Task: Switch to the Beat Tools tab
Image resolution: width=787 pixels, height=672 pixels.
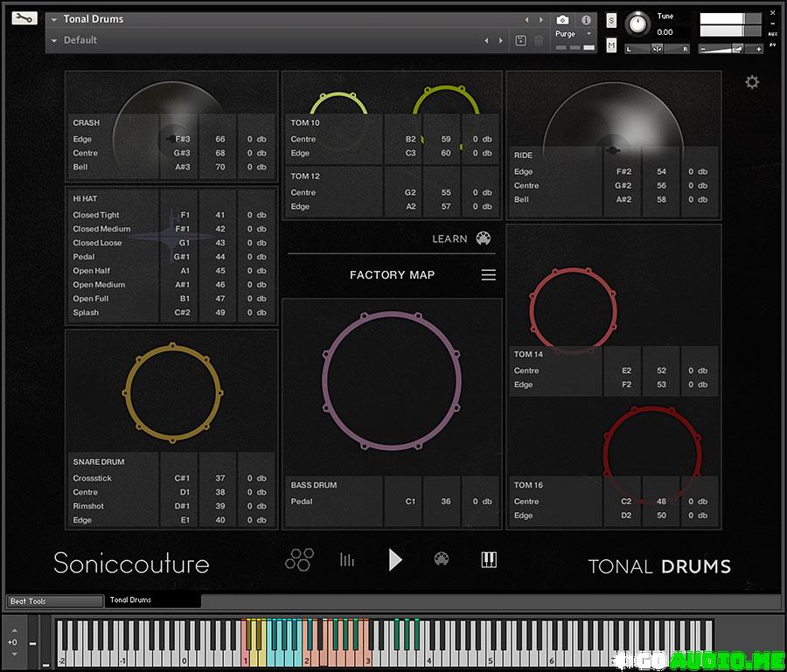Action: (x=54, y=601)
